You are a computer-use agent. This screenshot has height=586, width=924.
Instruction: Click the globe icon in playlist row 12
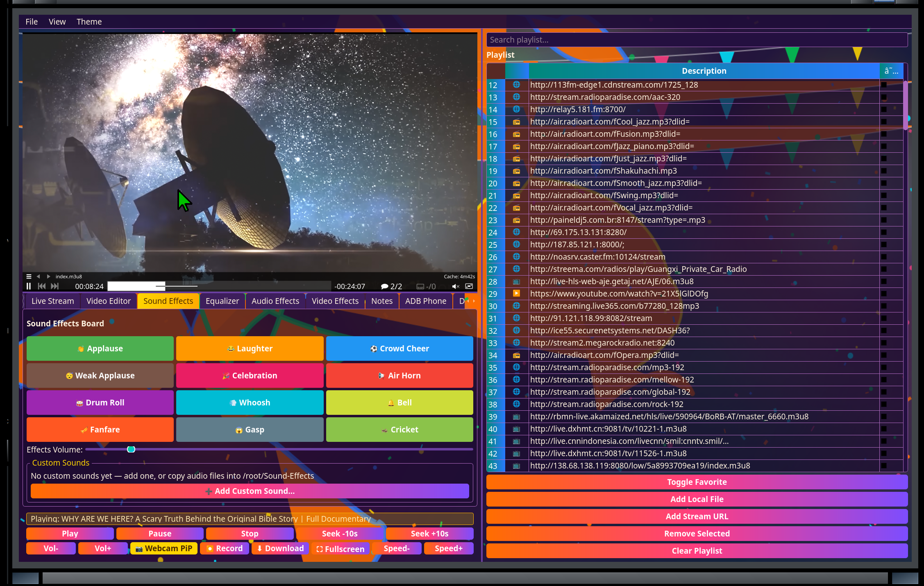(x=517, y=85)
